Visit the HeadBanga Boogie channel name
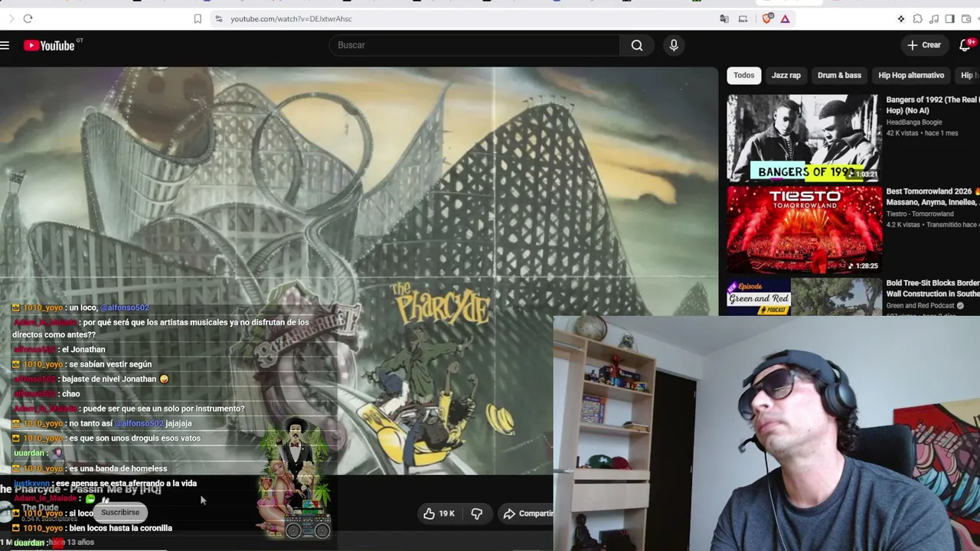This screenshot has width=980, height=551. tap(914, 122)
